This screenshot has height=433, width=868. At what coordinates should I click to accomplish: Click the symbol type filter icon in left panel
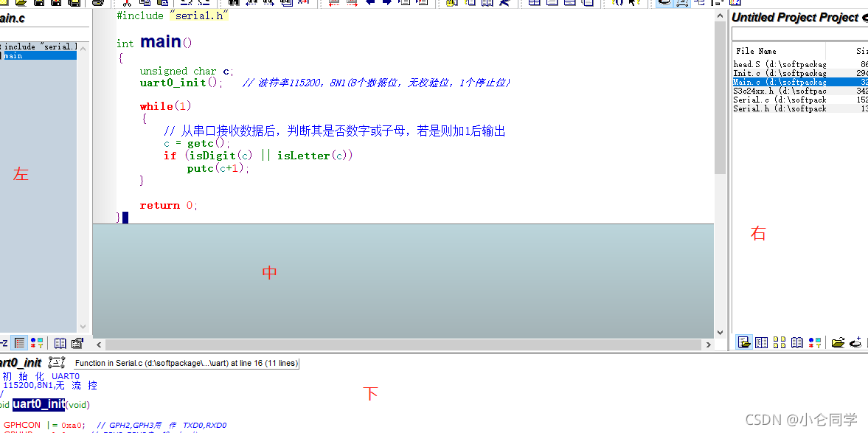pyautogui.click(x=37, y=343)
